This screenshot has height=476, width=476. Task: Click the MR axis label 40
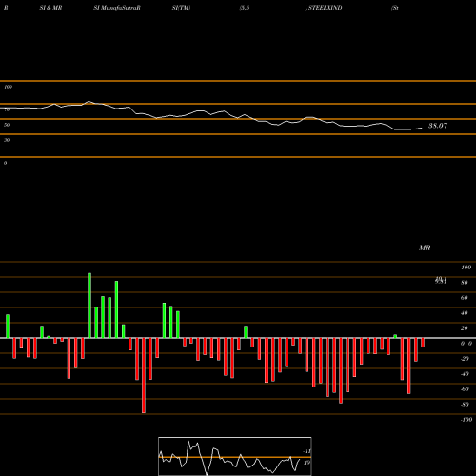pos(465,313)
